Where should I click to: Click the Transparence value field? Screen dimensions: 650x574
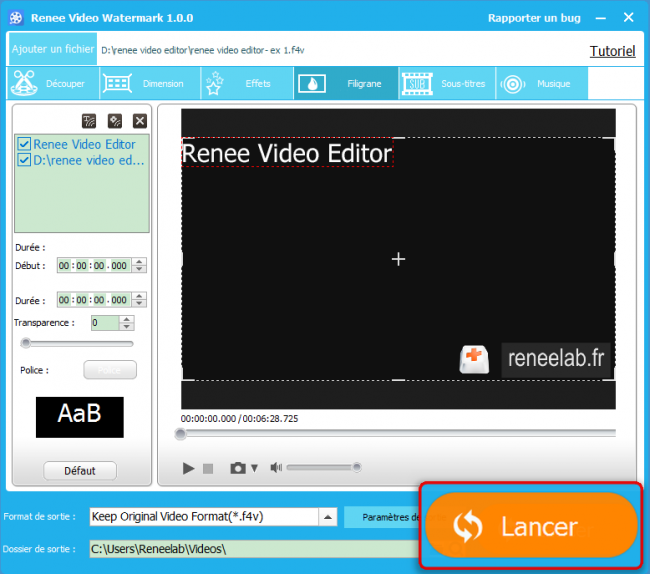click(105, 323)
